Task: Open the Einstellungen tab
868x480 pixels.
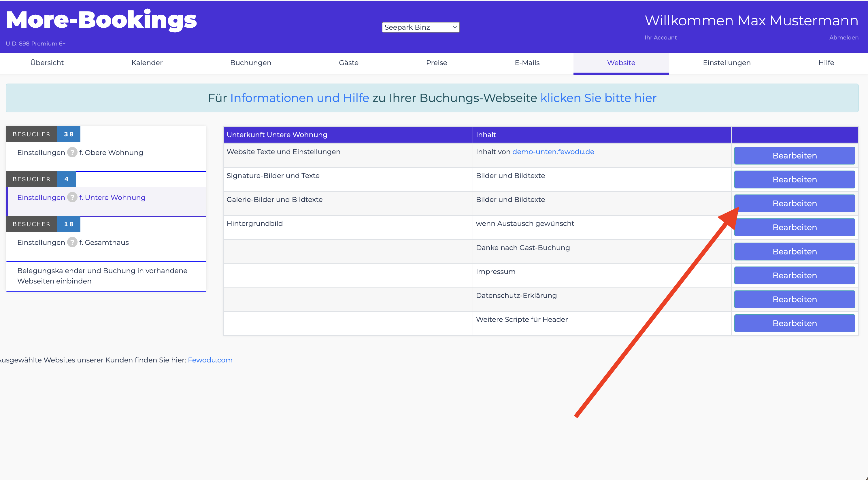Action: (727, 63)
